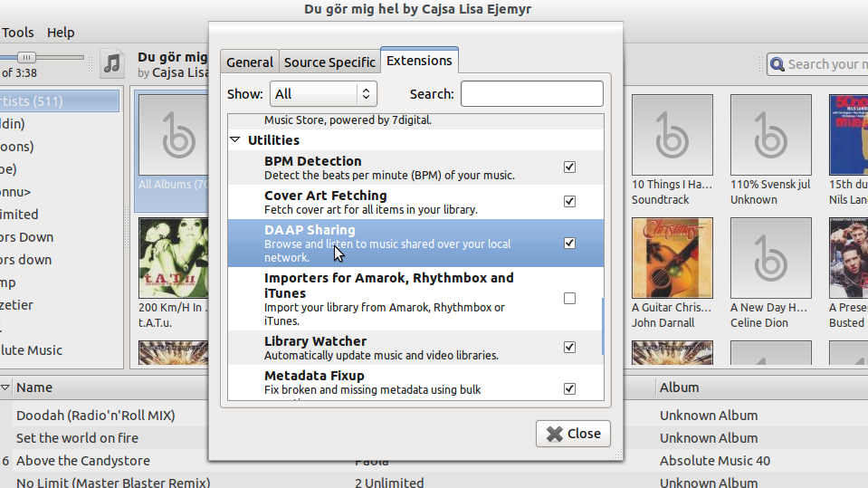Click the music note track icon
This screenshot has width=868, height=488.
(112, 63)
